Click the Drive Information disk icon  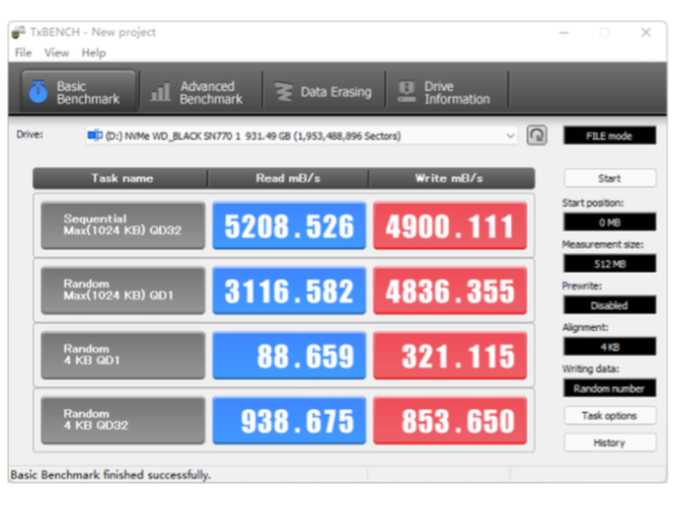pyautogui.click(x=407, y=92)
